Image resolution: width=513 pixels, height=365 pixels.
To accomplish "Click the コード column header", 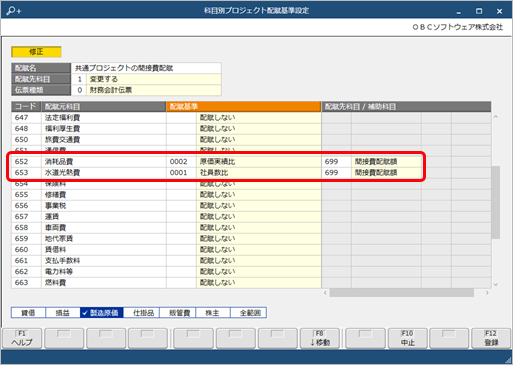I will pos(26,107).
